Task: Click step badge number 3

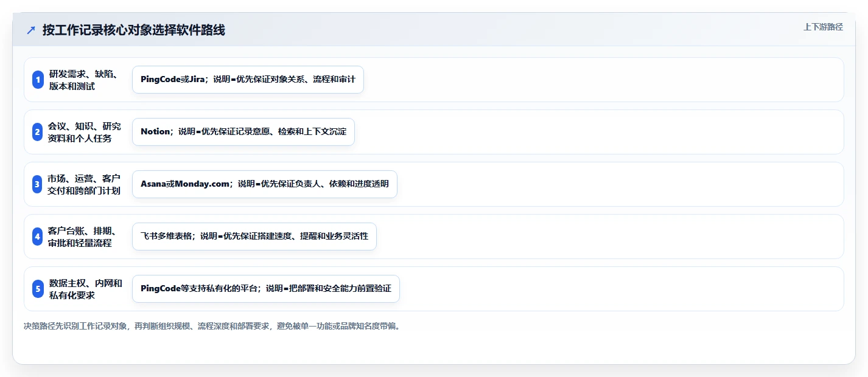Action: tap(38, 184)
